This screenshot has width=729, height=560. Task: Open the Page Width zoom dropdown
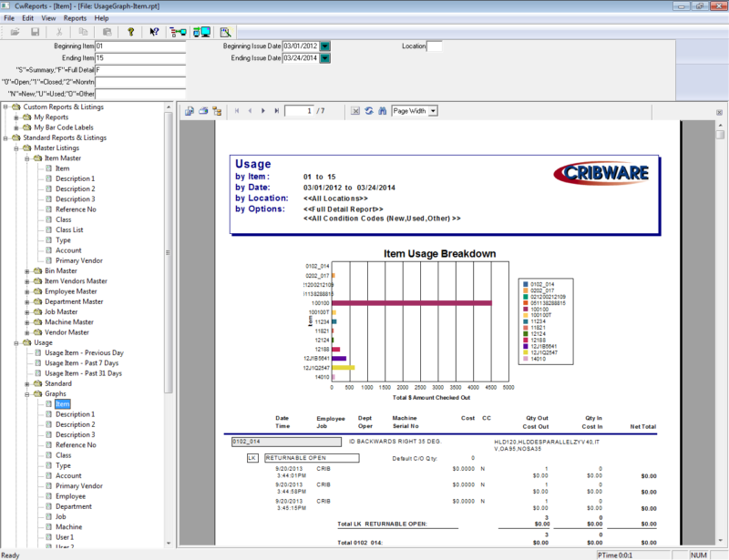tap(433, 111)
